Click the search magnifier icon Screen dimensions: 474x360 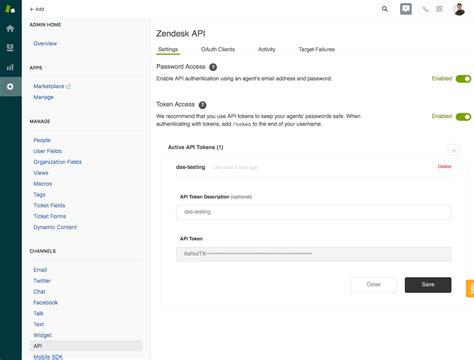tap(385, 9)
